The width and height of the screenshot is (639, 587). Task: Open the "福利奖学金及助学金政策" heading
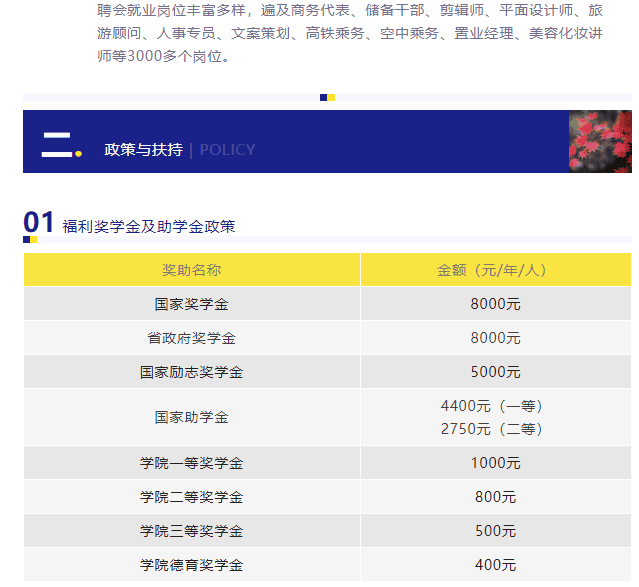[x=149, y=227]
